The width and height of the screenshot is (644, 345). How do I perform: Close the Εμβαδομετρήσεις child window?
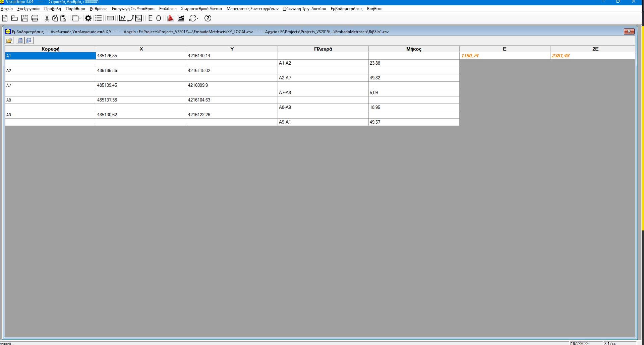[x=629, y=31]
